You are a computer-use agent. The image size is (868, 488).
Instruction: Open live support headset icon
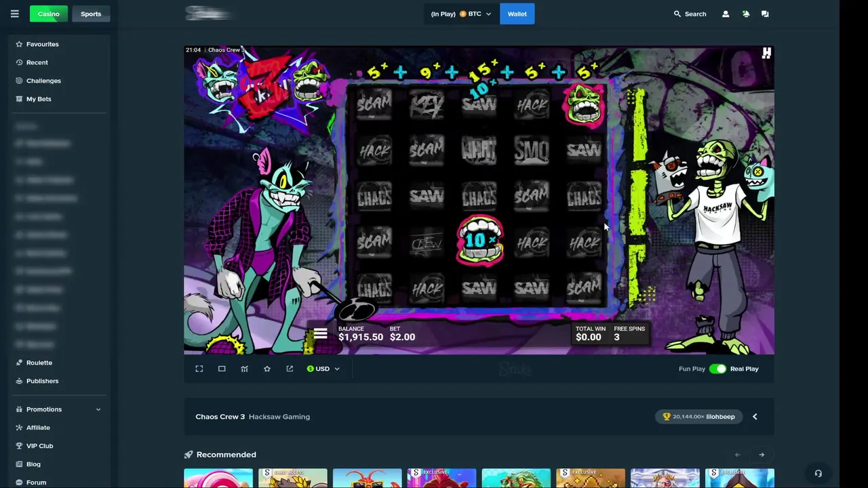[x=818, y=474]
